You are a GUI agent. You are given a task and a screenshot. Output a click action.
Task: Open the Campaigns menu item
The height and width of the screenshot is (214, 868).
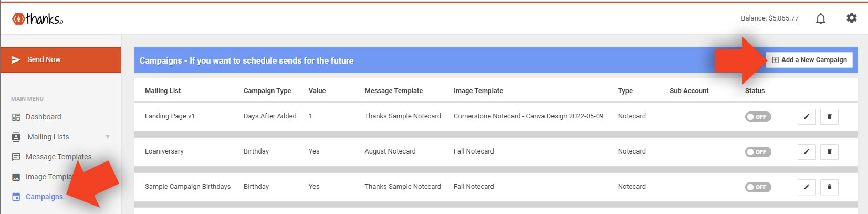pyautogui.click(x=44, y=197)
